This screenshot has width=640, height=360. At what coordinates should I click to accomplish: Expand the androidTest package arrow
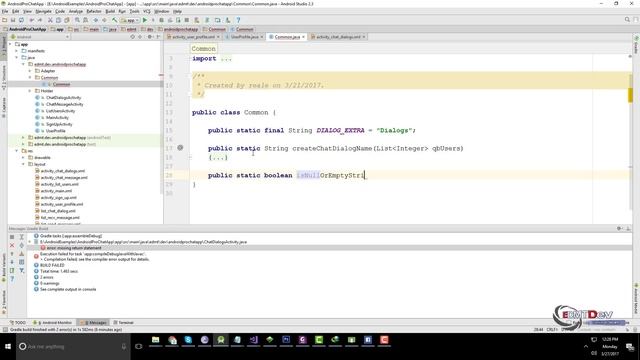click(23, 138)
